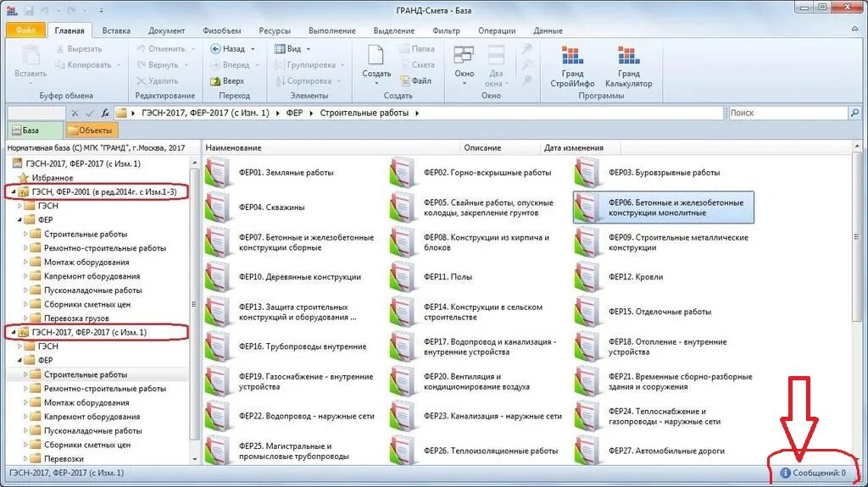The width and height of the screenshot is (868, 487).
Task: Click the Создать document icon
Action: tap(376, 55)
